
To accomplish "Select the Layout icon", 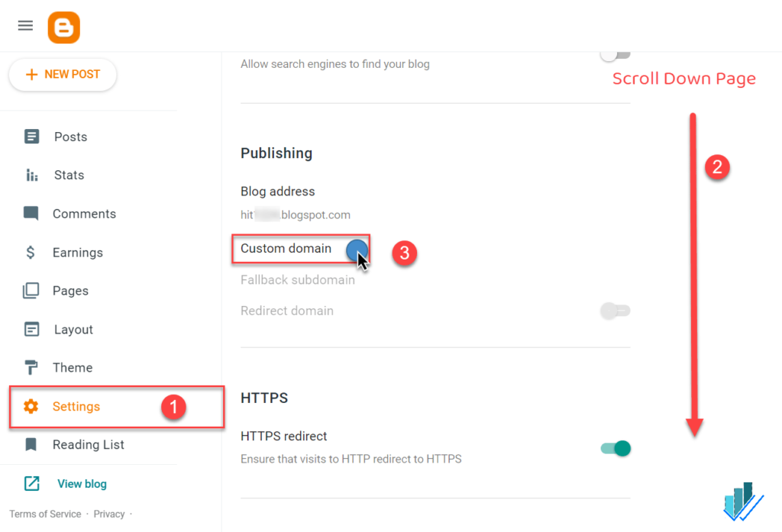I will (31, 329).
